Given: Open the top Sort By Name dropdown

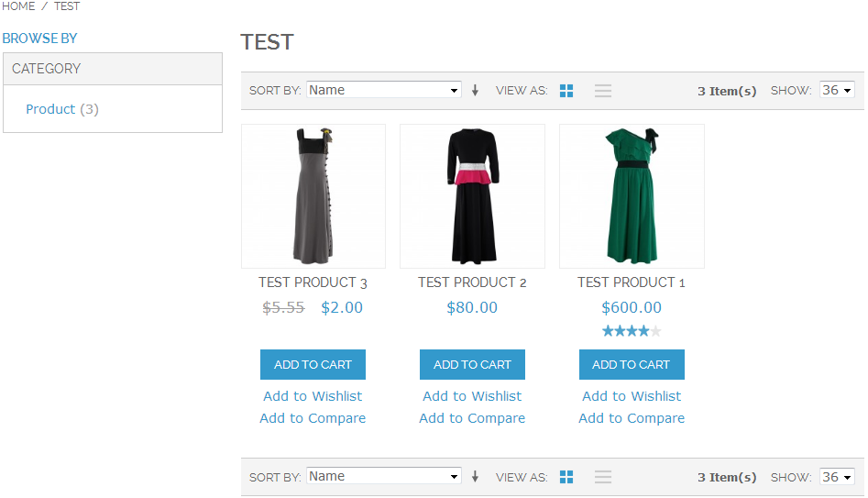Looking at the screenshot, I should click(x=383, y=90).
